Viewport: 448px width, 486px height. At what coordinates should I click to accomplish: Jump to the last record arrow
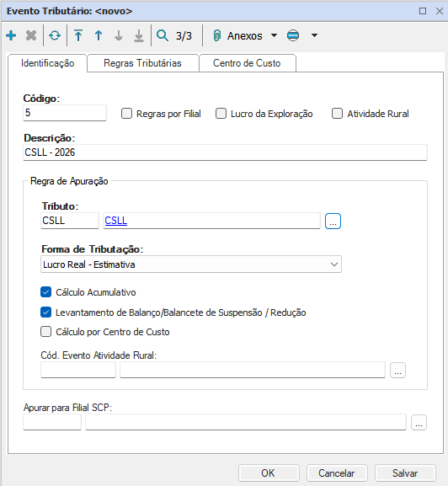[x=138, y=35]
